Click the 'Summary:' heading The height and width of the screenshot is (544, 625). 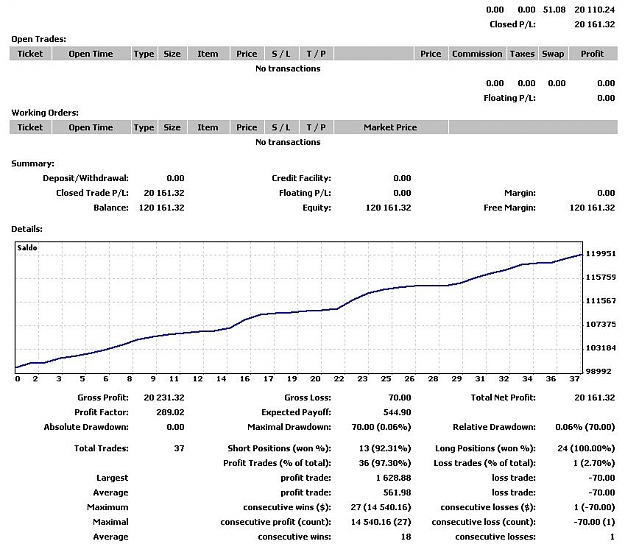pyautogui.click(x=33, y=163)
